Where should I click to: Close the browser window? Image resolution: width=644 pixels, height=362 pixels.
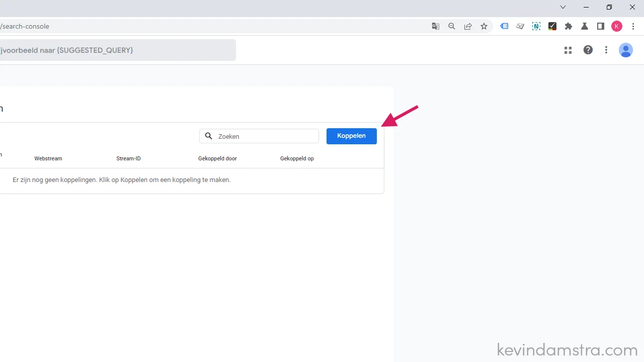(632, 7)
